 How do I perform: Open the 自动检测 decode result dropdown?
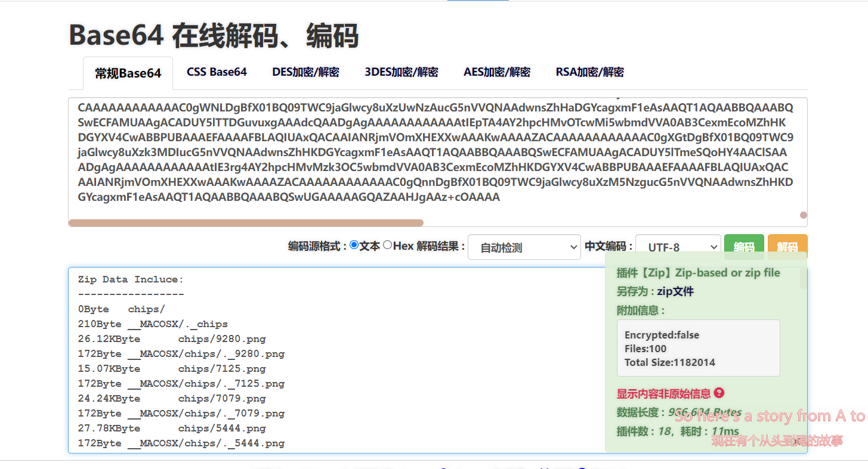(524, 247)
